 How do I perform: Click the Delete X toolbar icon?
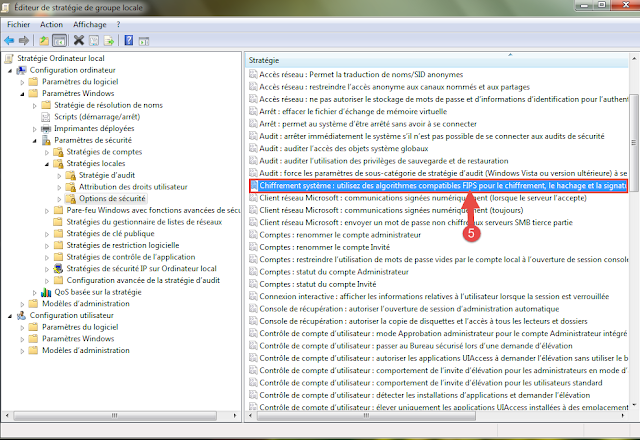79,40
